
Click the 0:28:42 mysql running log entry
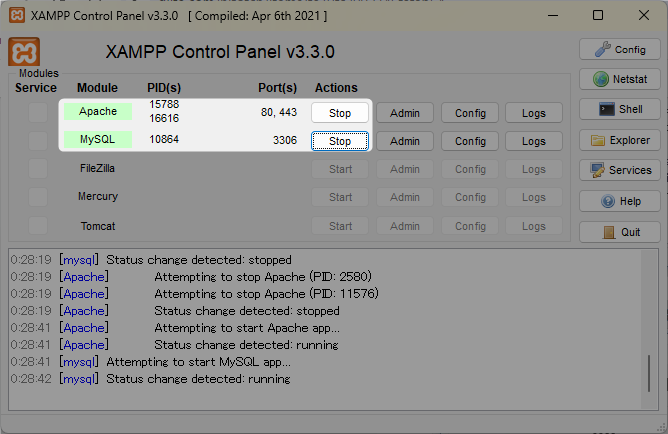[151, 379]
